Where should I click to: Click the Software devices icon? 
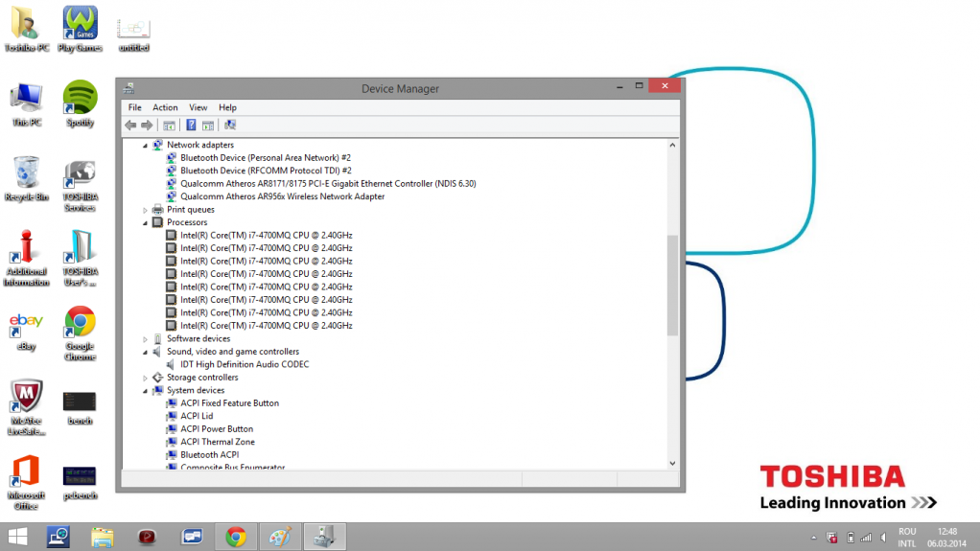pos(157,338)
